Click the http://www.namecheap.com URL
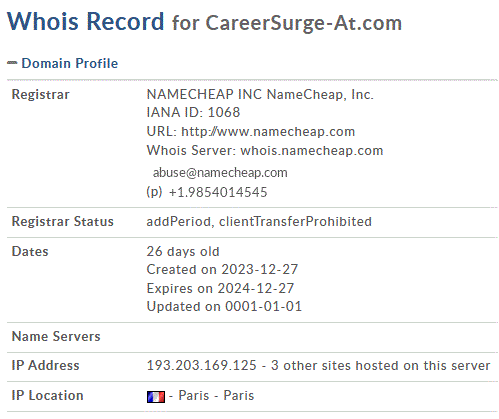The image size is (499, 419). (268, 132)
